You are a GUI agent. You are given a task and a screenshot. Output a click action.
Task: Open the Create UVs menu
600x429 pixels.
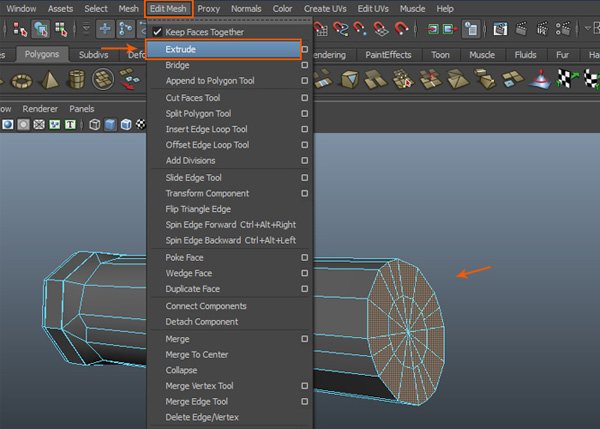tap(325, 9)
